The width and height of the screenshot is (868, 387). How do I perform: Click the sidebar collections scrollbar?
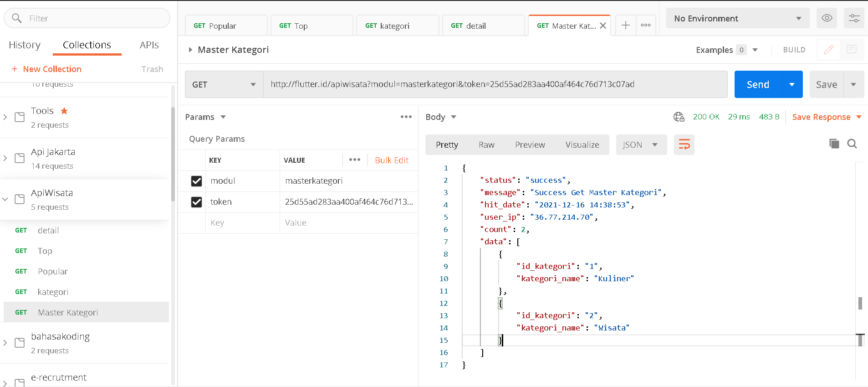(173, 154)
